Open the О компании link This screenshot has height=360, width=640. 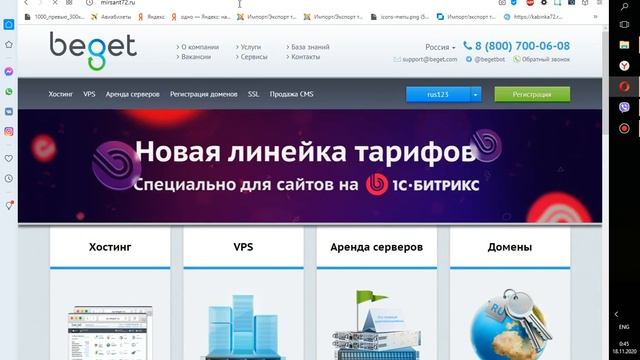pos(200,47)
